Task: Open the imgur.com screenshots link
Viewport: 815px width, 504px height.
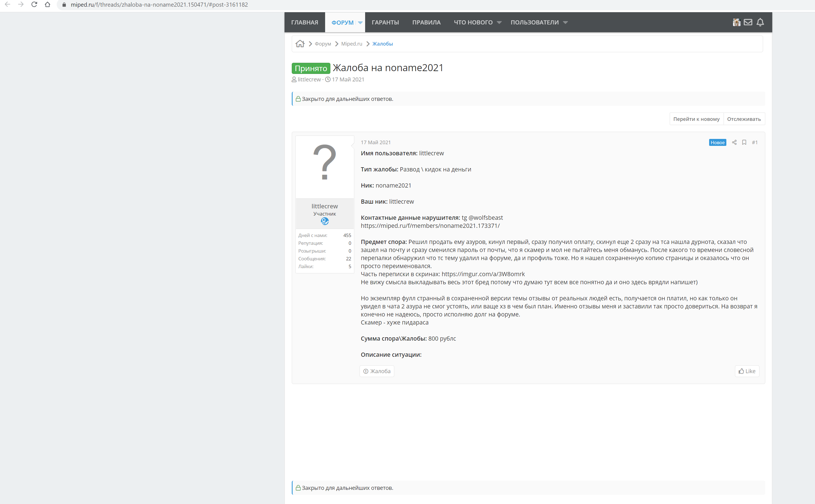Action: pos(483,274)
